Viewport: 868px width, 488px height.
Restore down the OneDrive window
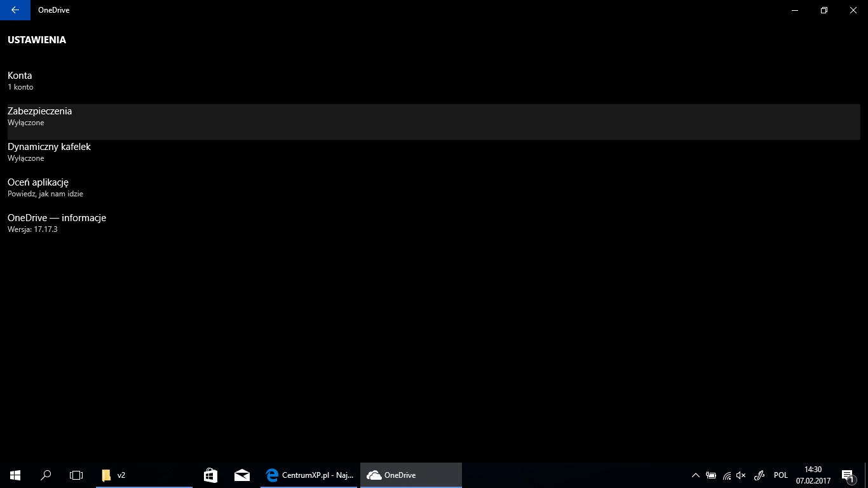[824, 10]
